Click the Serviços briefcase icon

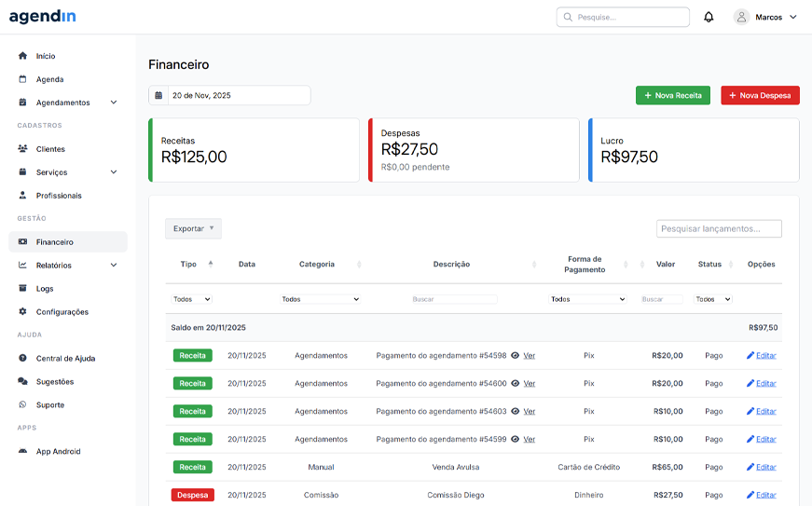[x=22, y=171]
